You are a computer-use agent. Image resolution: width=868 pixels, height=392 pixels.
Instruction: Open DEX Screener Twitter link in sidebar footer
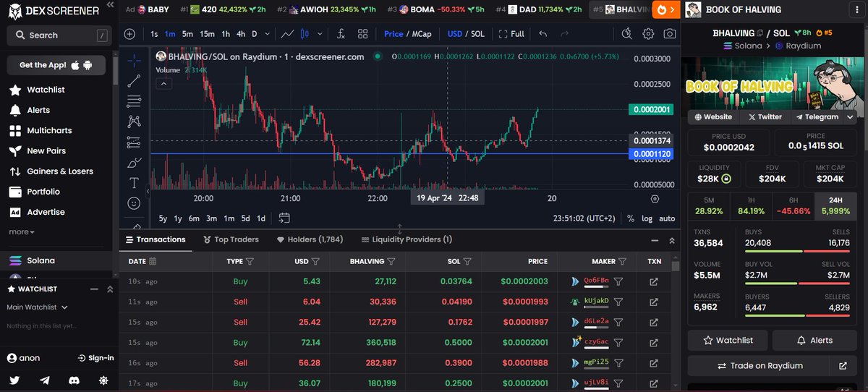click(x=14, y=380)
